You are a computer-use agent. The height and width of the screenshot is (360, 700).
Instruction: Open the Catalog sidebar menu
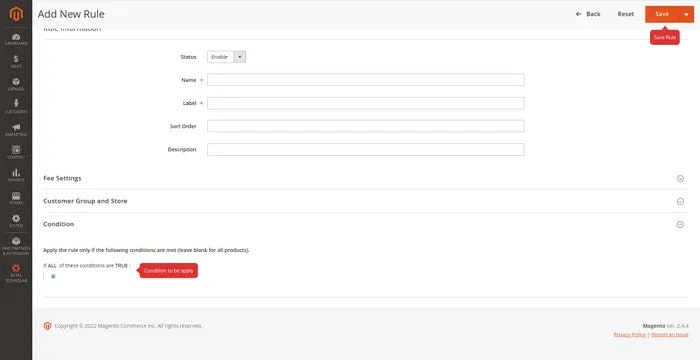pos(16,84)
